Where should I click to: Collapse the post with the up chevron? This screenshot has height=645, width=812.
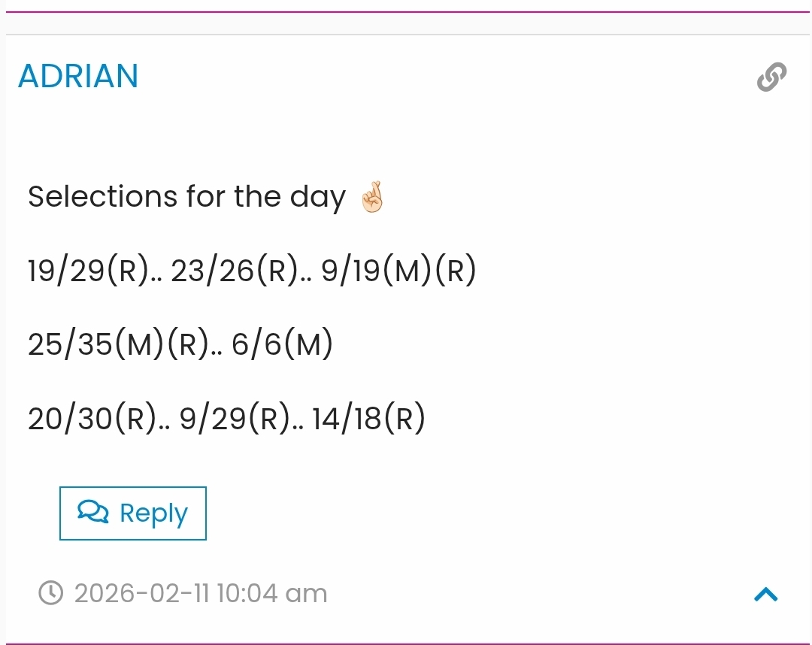click(x=765, y=595)
